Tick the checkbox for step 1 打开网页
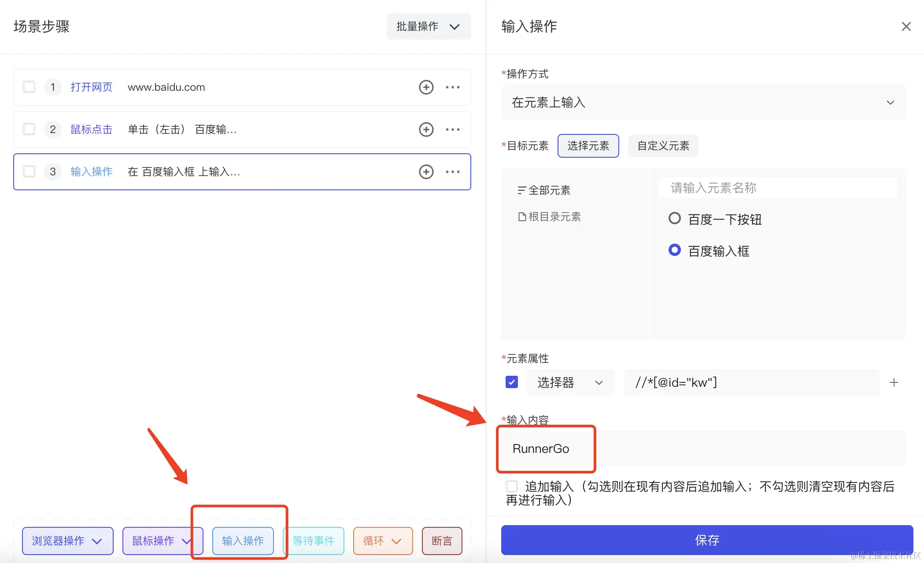Screen dimensions: 924x563 click(x=29, y=87)
